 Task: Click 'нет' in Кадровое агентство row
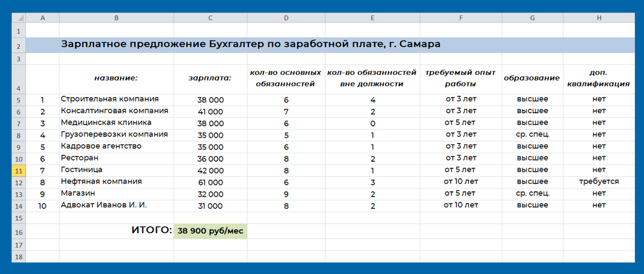599,146
